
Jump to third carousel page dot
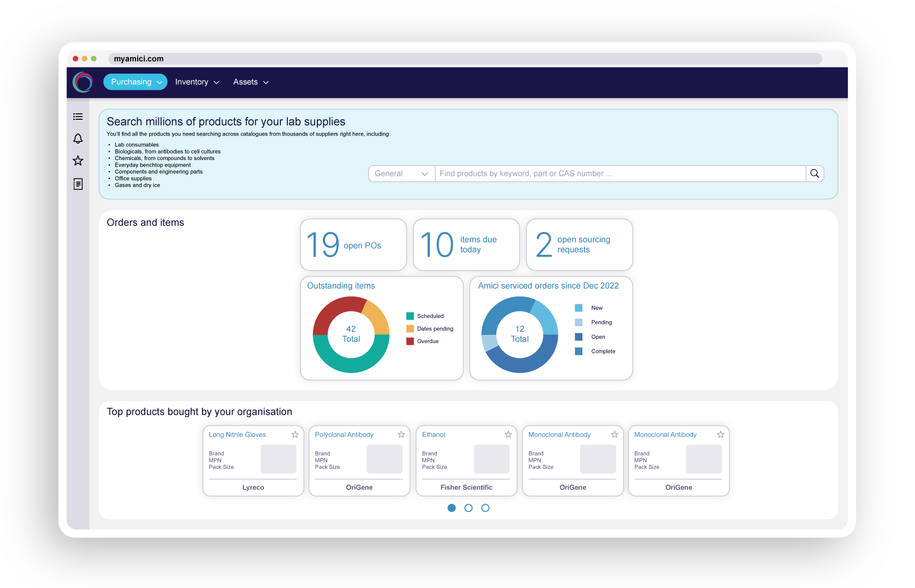pos(486,508)
